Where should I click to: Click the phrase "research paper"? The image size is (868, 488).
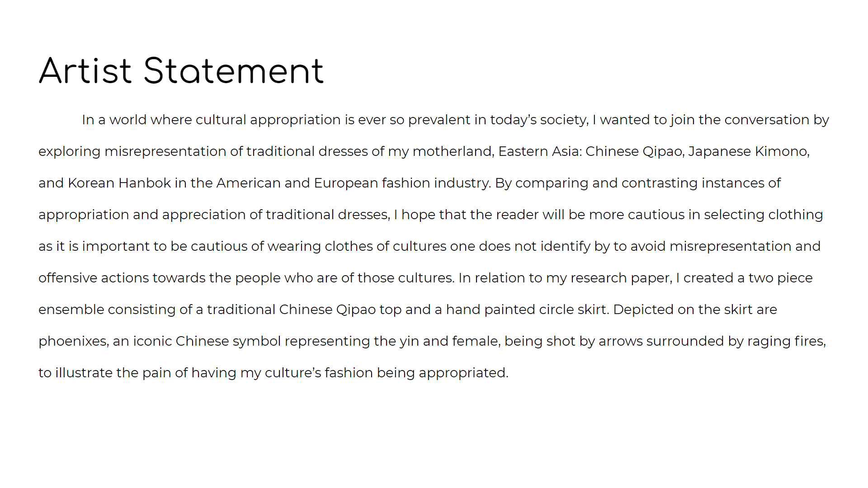click(x=621, y=278)
